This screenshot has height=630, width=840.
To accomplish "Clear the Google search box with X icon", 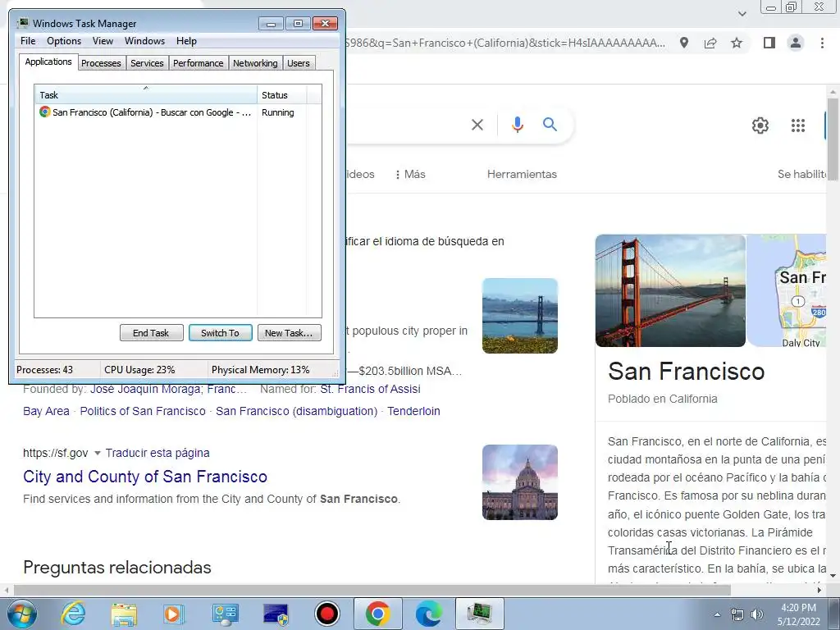I will tap(477, 125).
